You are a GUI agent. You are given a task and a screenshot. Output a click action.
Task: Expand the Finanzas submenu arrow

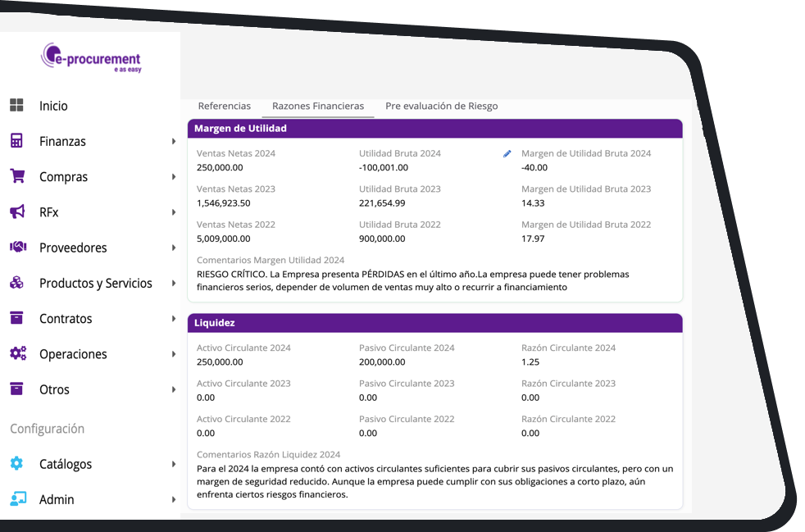173,142
